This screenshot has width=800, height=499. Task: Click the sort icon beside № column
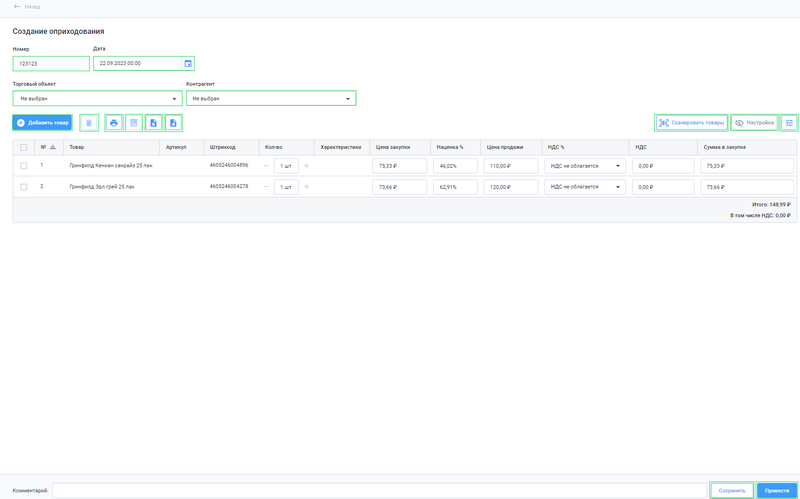click(x=53, y=147)
